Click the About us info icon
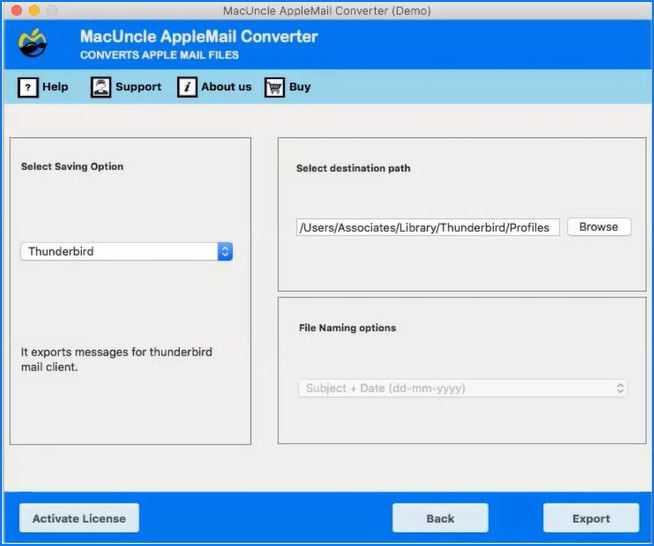This screenshot has width=654, height=546. point(187,87)
